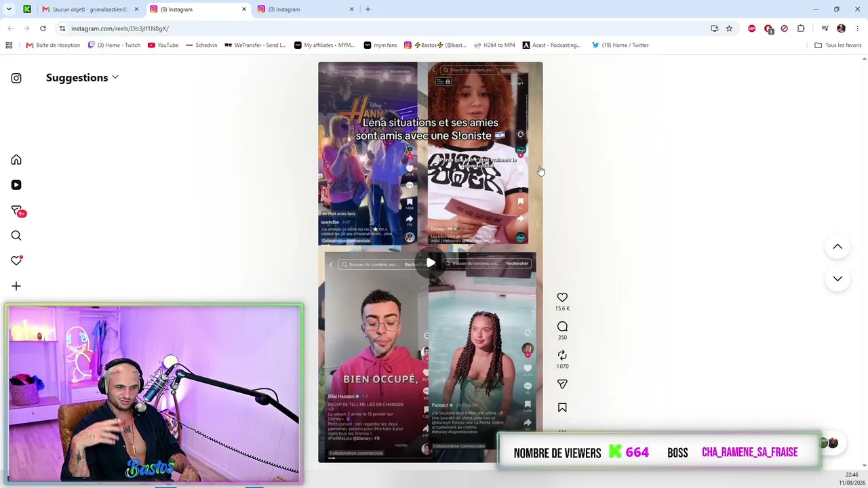
Task: Open the Instagram search icon
Action: click(x=16, y=236)
